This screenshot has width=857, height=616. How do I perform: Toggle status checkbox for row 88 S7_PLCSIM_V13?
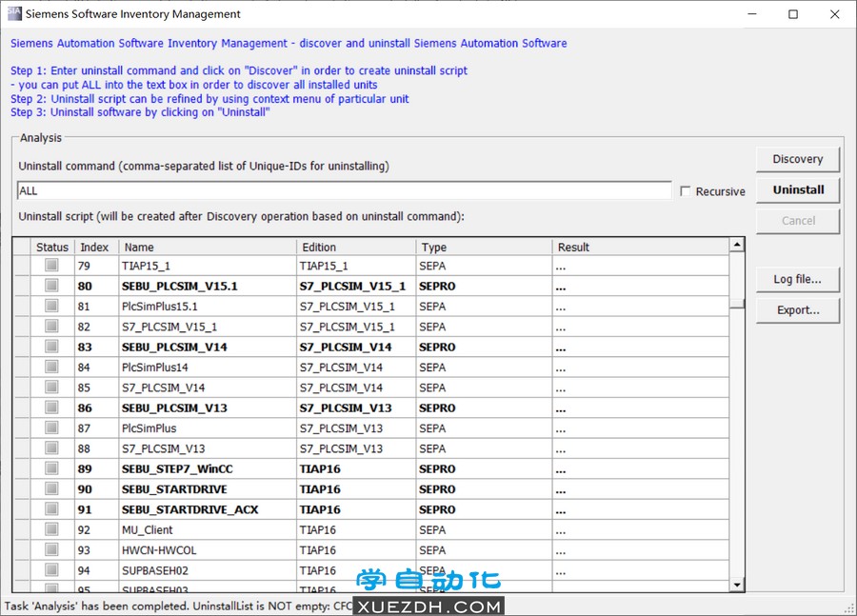pos(52,448)
